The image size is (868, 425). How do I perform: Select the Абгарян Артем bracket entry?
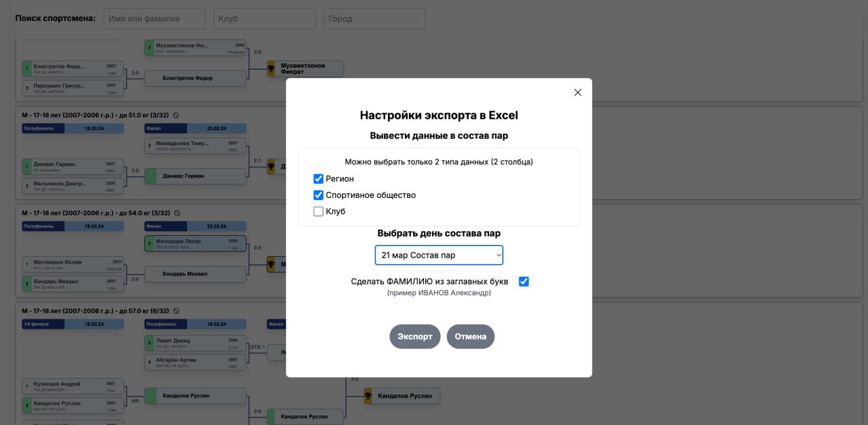coord(195,362)
